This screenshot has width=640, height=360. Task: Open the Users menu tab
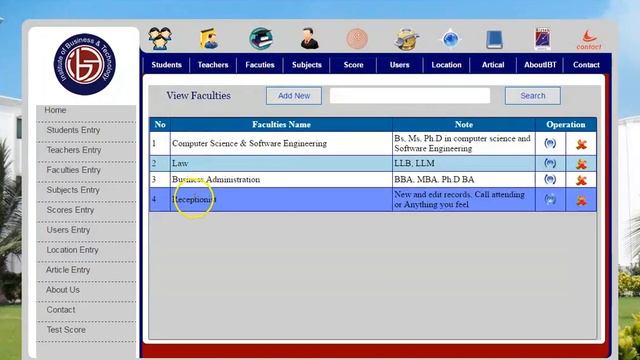(x=399, y=65)
